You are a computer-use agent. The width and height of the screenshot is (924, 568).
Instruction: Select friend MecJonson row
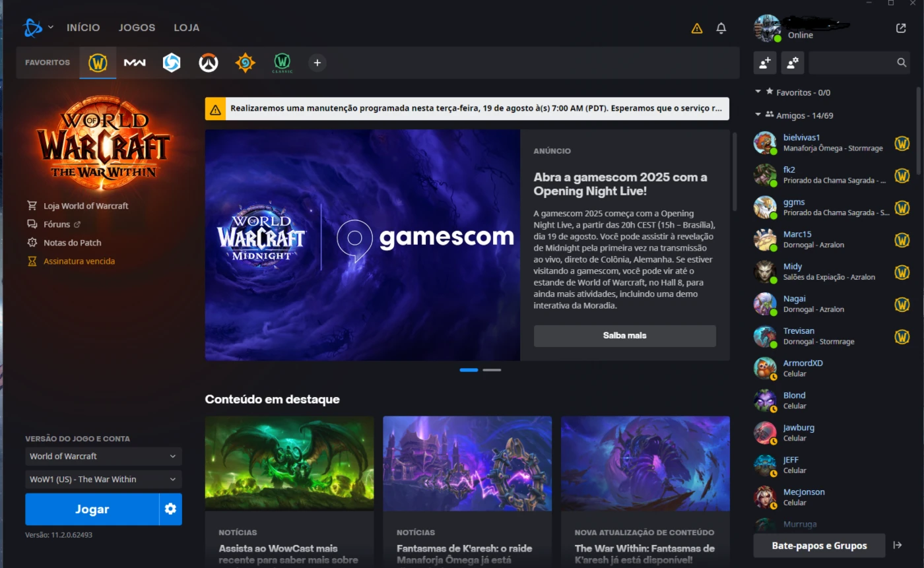(x=832, y=497)
